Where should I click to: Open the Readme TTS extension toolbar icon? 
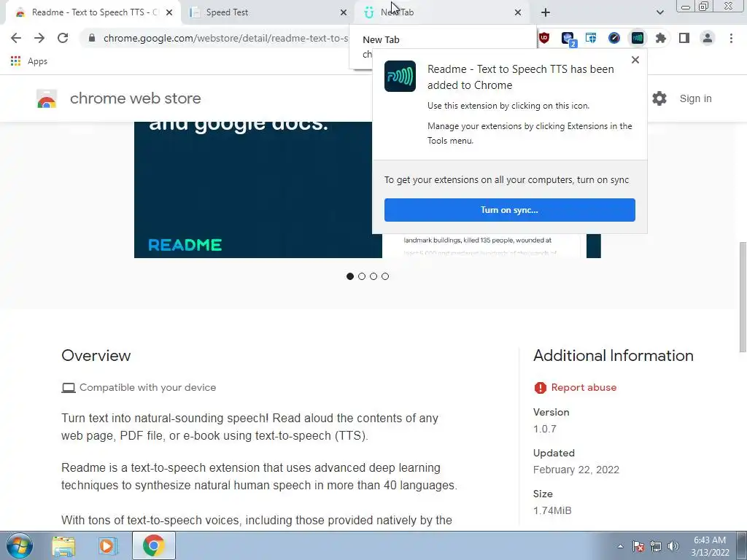[638, 38]
